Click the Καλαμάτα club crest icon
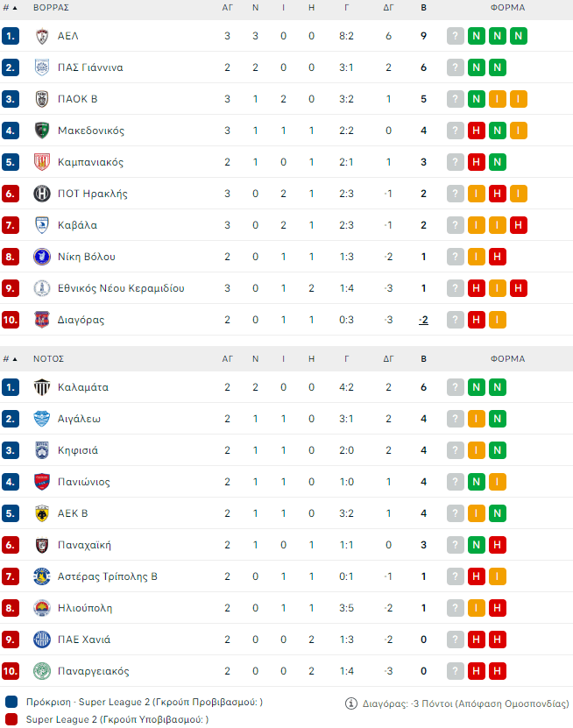This screenshot has width=573, height=728. tap(42, 387)
